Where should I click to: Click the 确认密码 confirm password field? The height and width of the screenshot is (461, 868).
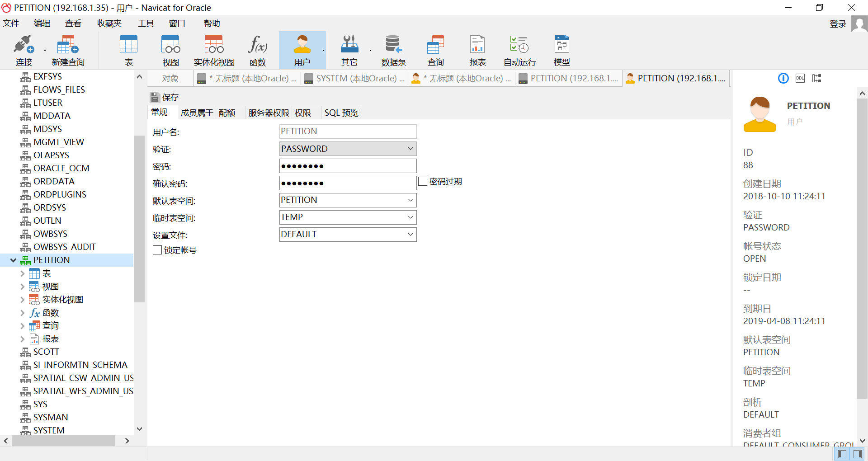point(348,183)
